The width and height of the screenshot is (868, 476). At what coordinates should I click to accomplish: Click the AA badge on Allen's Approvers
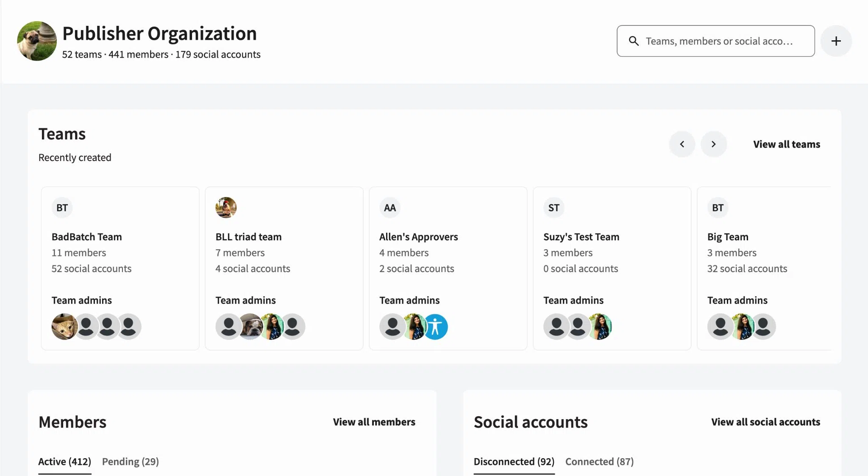tap(390, 208)
